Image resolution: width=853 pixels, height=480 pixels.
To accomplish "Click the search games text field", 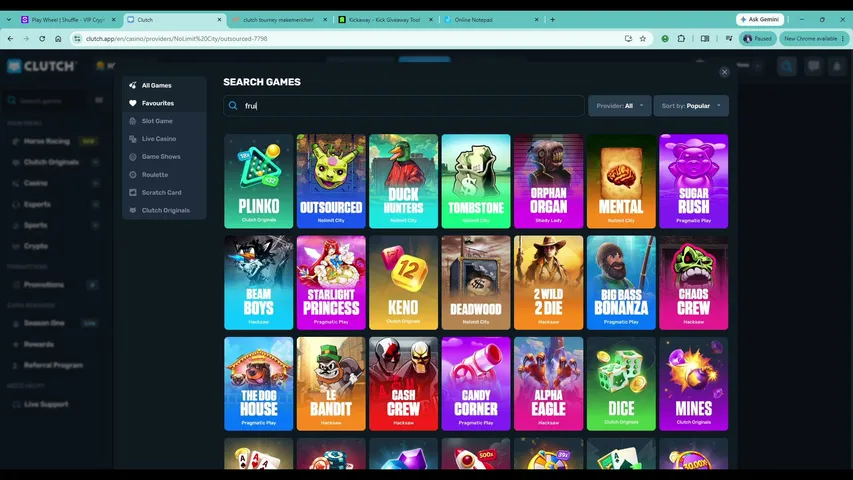I will [404, 106].
